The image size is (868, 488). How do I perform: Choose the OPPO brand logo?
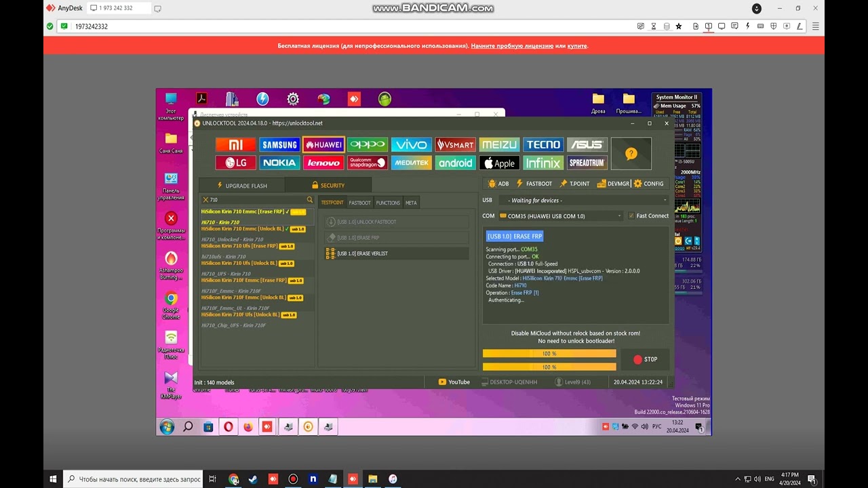(x=368, y=145)
